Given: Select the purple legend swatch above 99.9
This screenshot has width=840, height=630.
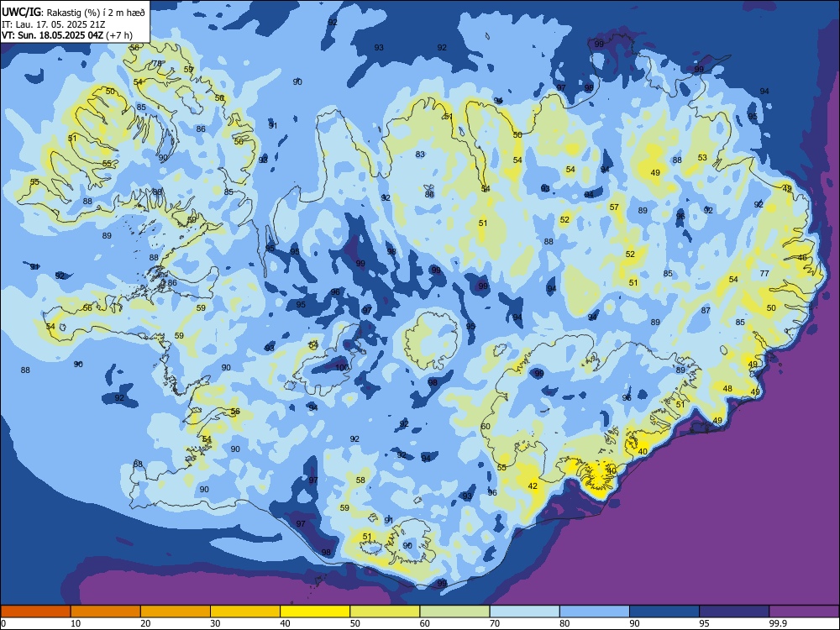Looking at the screenshot, I should 804,612.
